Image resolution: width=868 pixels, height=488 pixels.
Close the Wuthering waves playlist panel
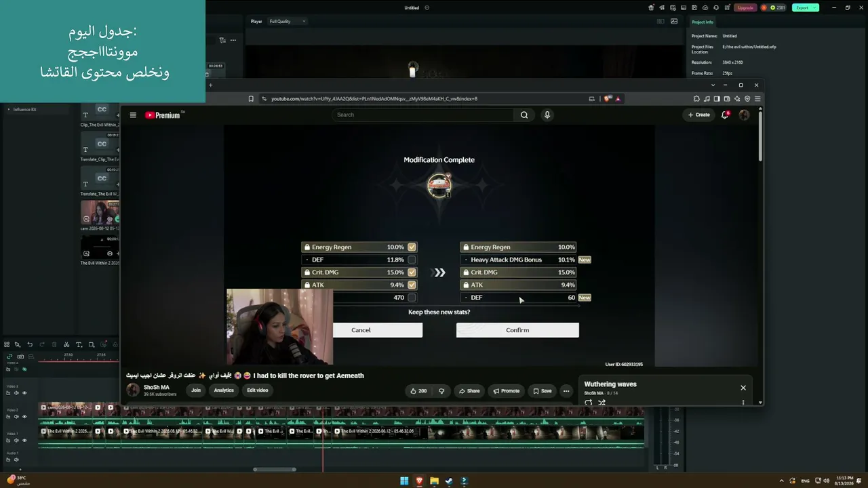(743, 388)
